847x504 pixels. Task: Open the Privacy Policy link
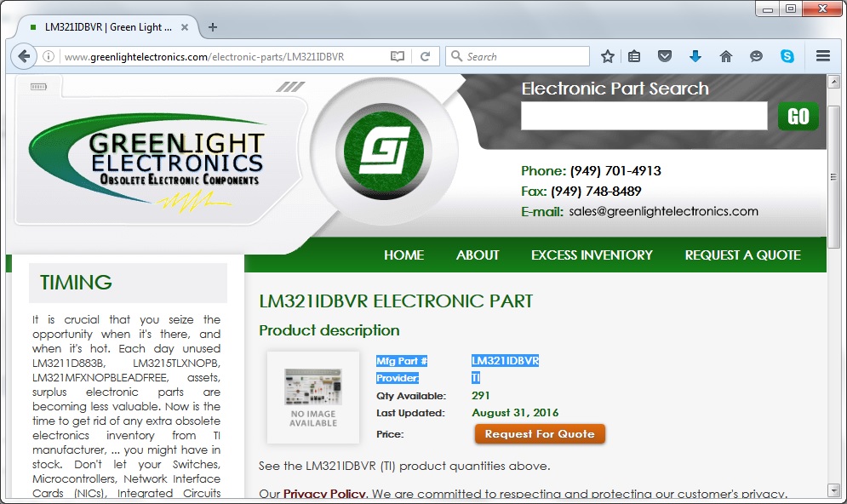324,494
